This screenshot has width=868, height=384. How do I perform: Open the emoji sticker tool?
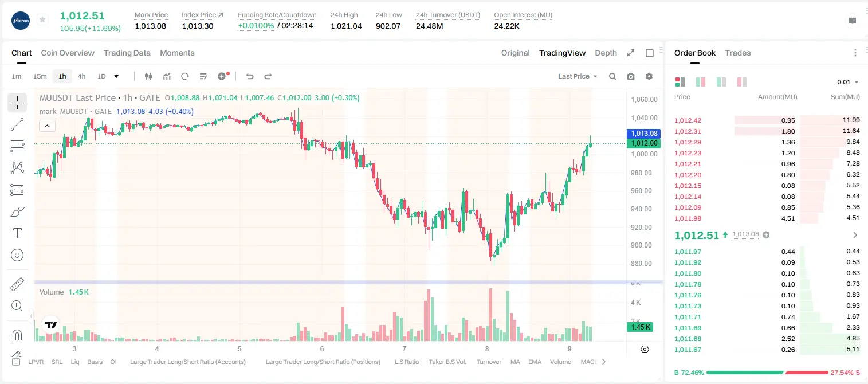coord(17,255)
